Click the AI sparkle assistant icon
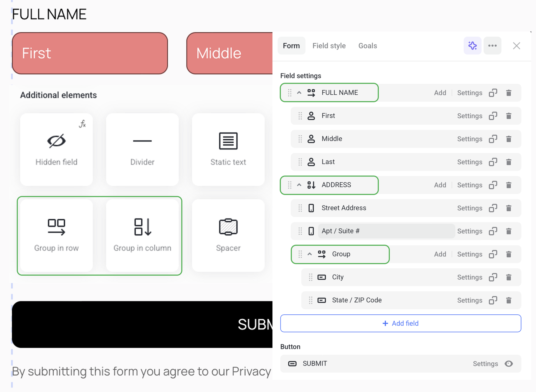The width and height of the screenshot is (536, 392). click(x=472, y=46)
